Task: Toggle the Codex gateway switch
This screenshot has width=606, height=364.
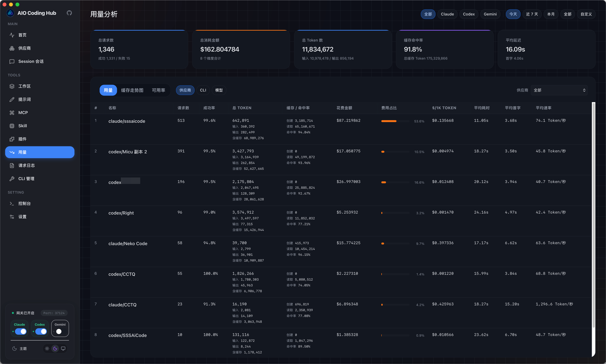Action: pos(41,331)
